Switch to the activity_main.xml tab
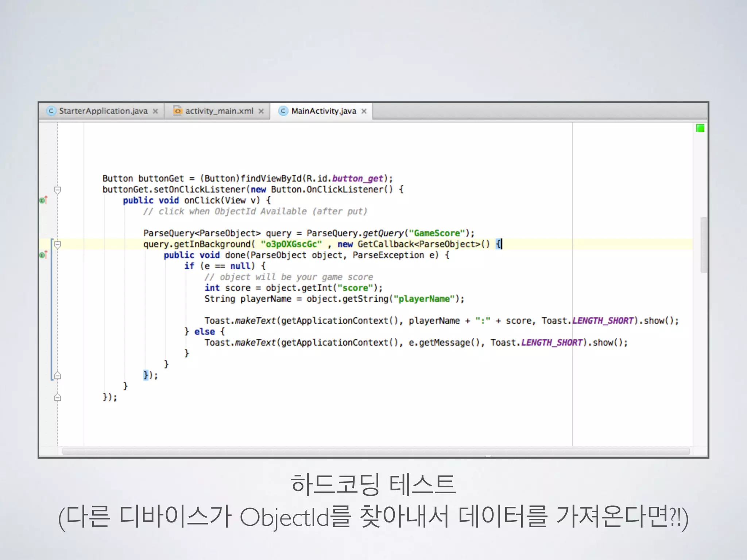This screenshot has height=560, width=747. point(218,111)
